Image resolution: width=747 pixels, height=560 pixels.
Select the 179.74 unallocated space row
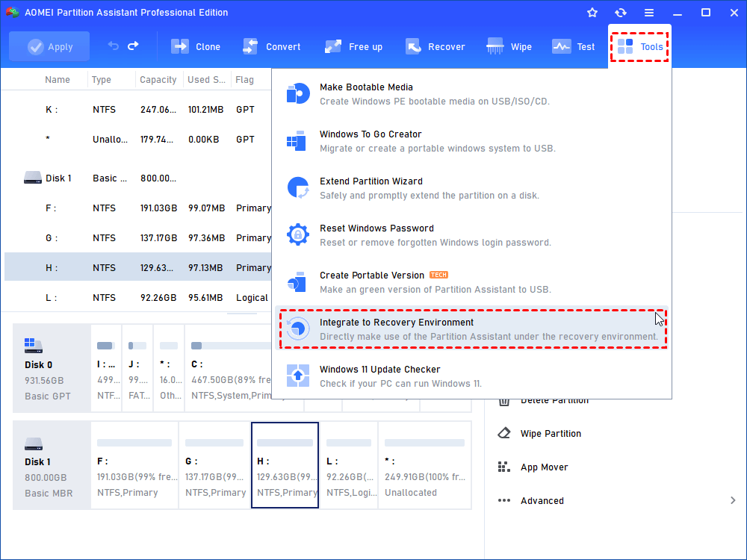click(138, 140)
